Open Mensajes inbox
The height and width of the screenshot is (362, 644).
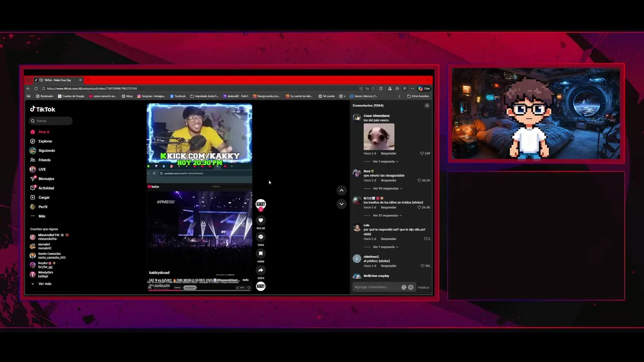click(42, 178)
